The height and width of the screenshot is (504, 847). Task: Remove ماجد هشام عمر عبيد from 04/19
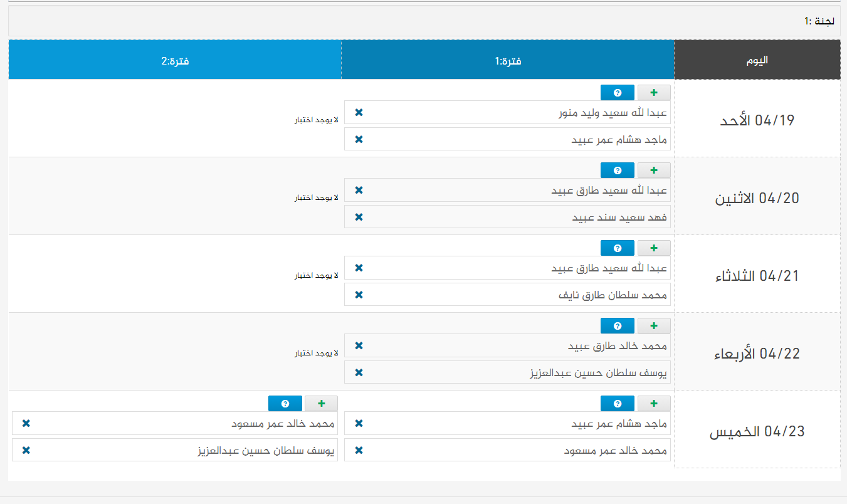tap(359, 139)
